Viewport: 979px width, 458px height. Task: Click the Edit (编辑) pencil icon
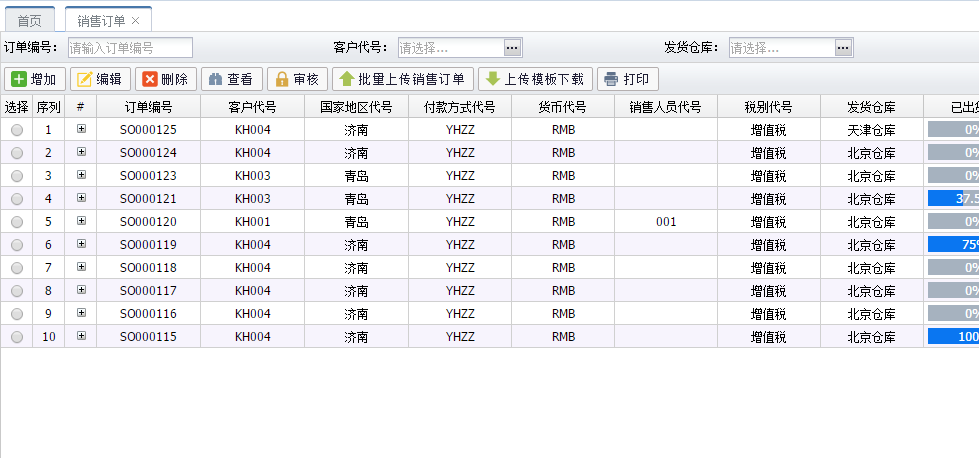84,80
